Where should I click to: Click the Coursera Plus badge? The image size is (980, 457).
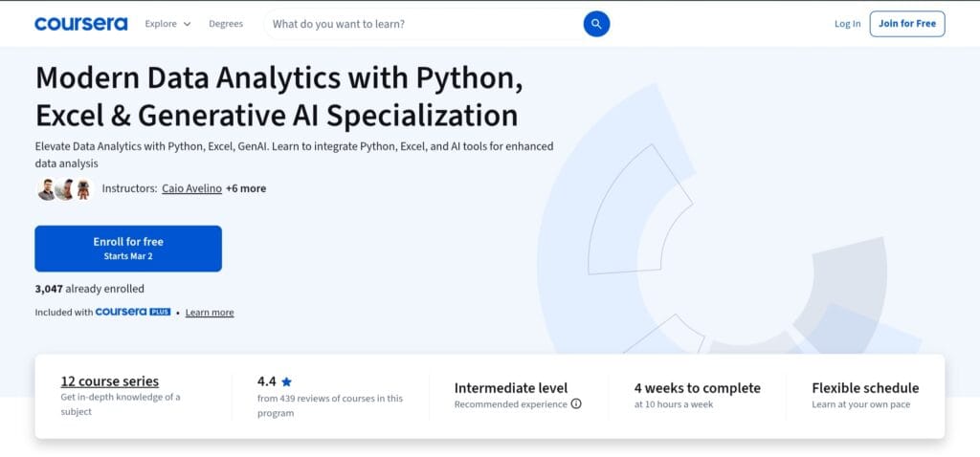coord(133,312)
